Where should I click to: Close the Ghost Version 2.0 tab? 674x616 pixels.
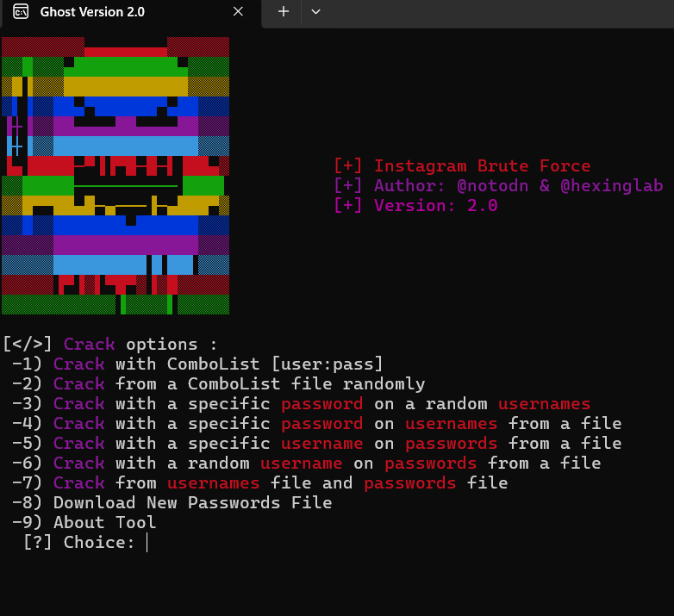point(238,11)
